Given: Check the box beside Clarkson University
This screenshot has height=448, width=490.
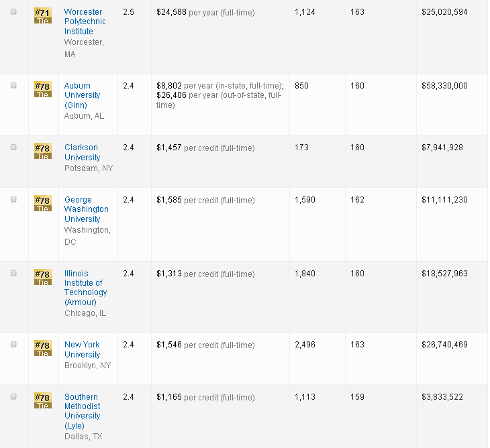Looking at the screenshot, I should click(x=13, y=148).
